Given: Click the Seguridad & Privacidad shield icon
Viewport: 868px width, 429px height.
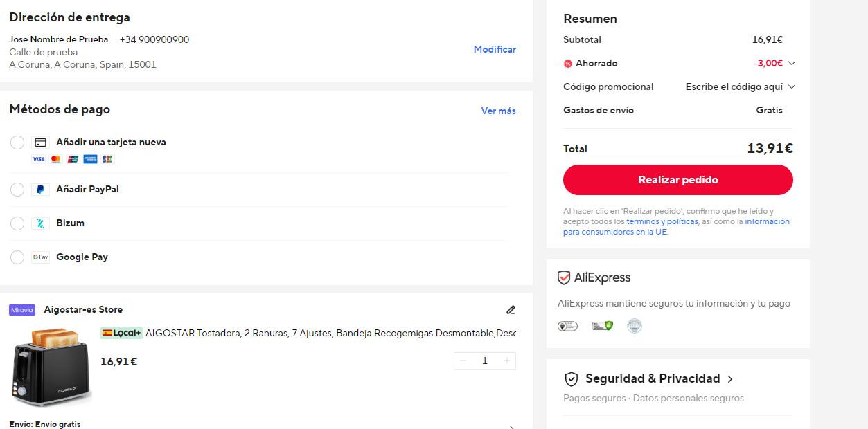Looking at the screenshot, I should [x=572, y=379].
